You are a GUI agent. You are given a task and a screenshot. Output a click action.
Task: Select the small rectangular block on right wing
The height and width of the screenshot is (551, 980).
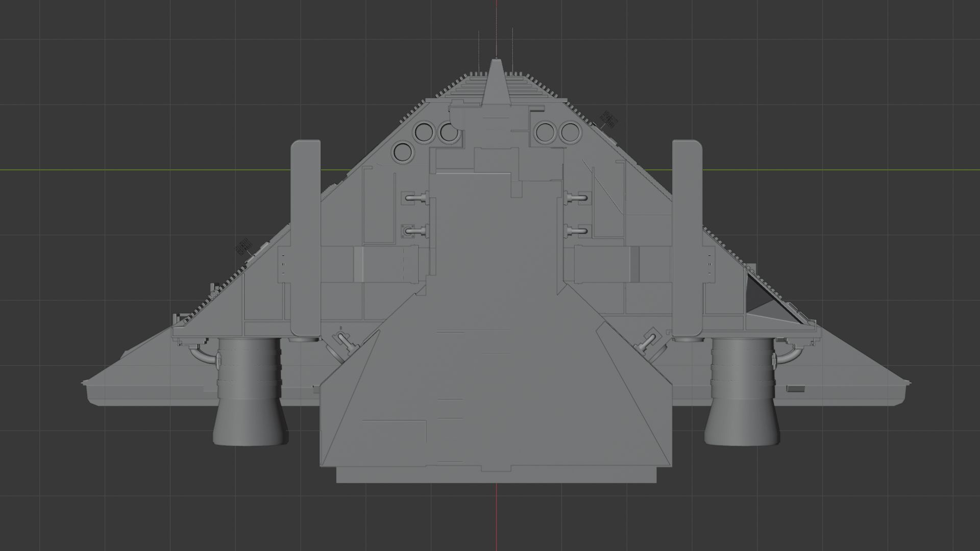tap(796, 388)
